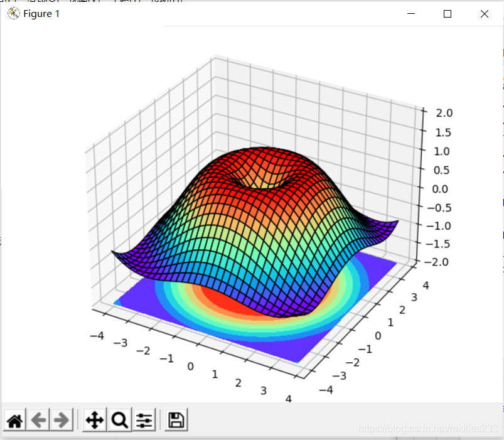
Task: Maximize the Figure 1 window
Action: (x=448, y=14)
